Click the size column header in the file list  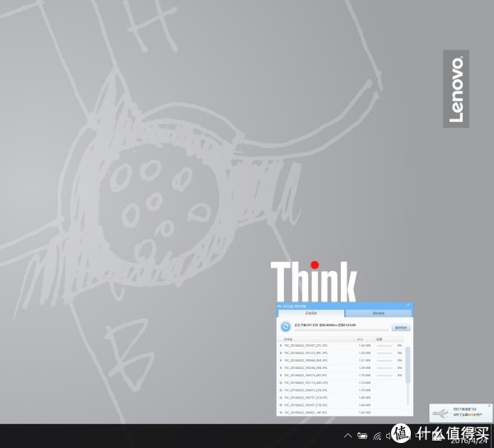(364, 339)
